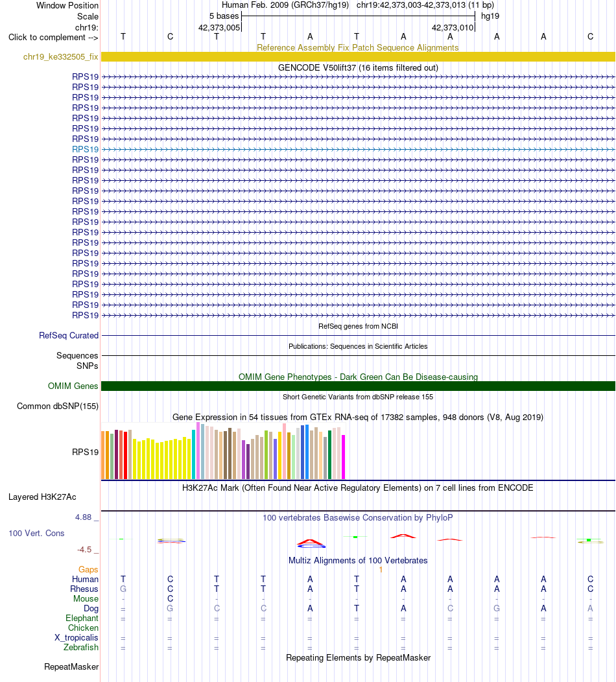Open the 100 Vert. Cons track label
Screen dimensions: 616x682
click(36, 534)
